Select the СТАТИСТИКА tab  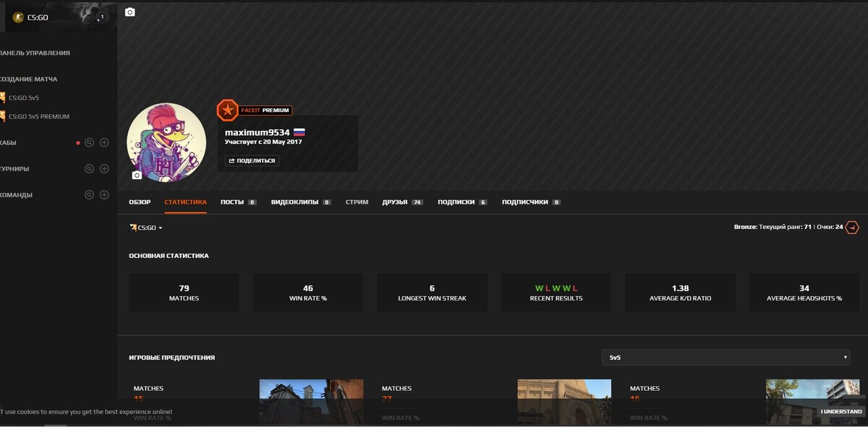[x=185, y=202]
